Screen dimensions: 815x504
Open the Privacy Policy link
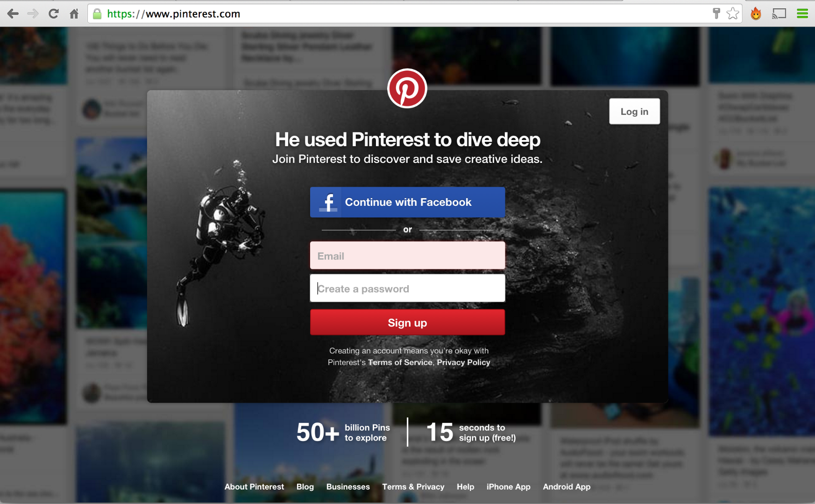point(463,362)
